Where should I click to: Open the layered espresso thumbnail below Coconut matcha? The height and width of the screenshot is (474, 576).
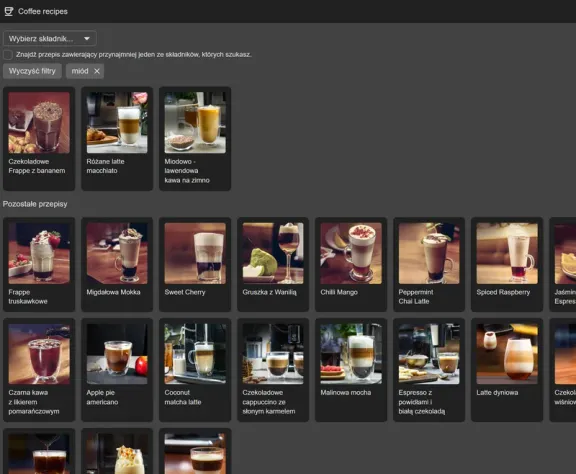(195, 454)
